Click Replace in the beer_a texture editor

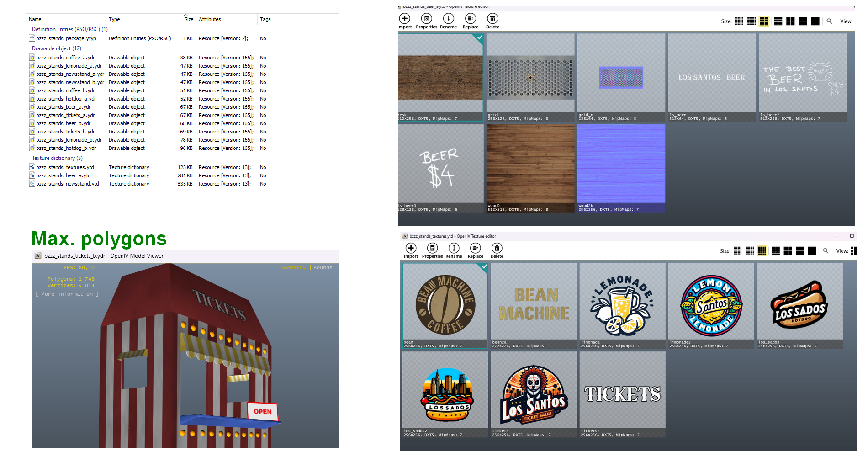pyautogui.click(x=471, y=21)
